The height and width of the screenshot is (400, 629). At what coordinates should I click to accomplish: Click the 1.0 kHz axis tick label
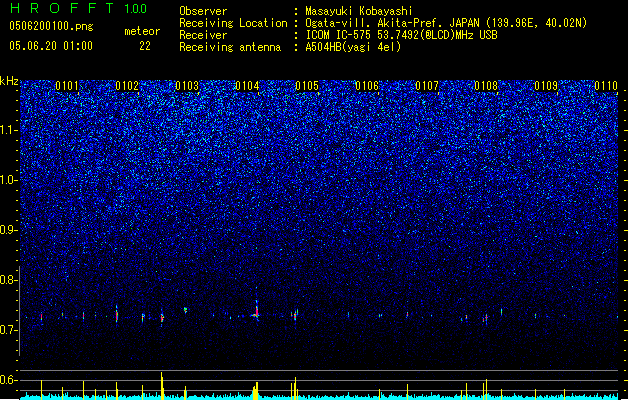tap(9, 180)
